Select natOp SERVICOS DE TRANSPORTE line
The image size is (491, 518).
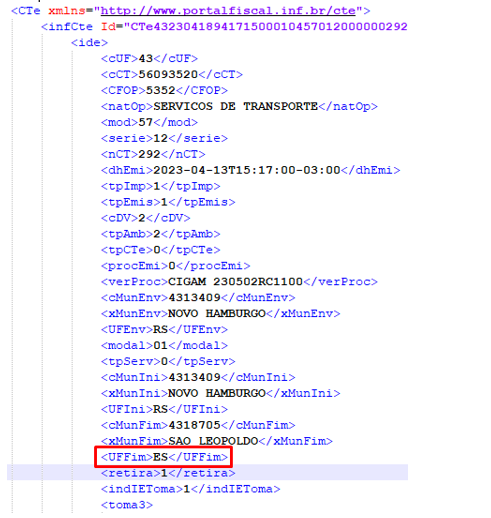[239, 106]
